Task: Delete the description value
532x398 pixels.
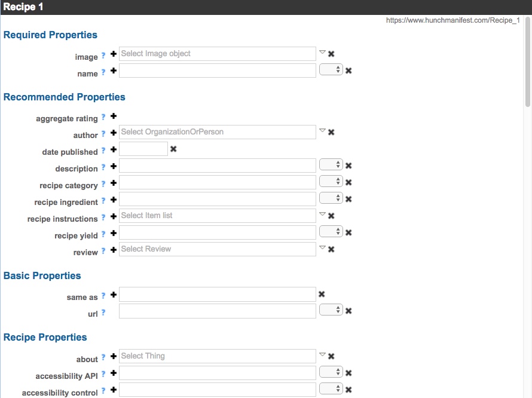Action: point(348,166)
